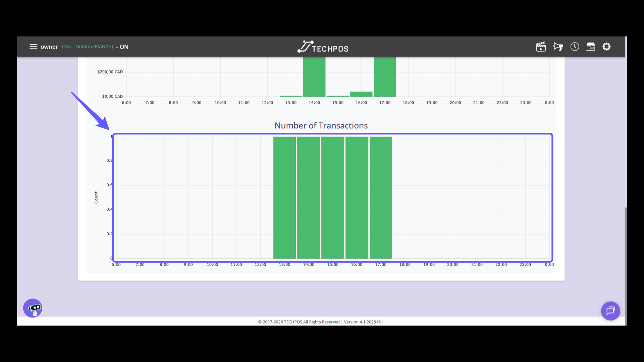Click the 16:00 green transactions bar
The height and width of the screenshot is (362, 644).
pos(357,198)
